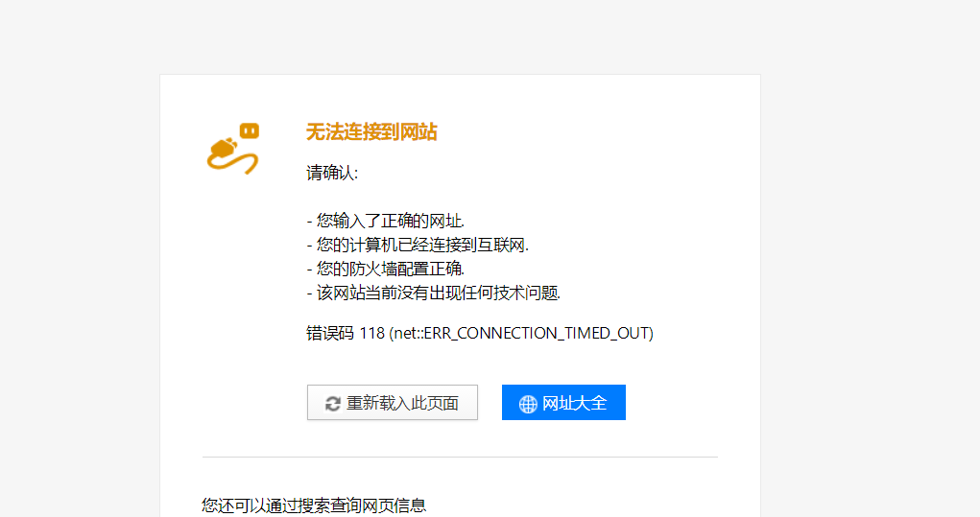
Task: Click the line 您输入了正确的网址
Action: coord(386,221)
